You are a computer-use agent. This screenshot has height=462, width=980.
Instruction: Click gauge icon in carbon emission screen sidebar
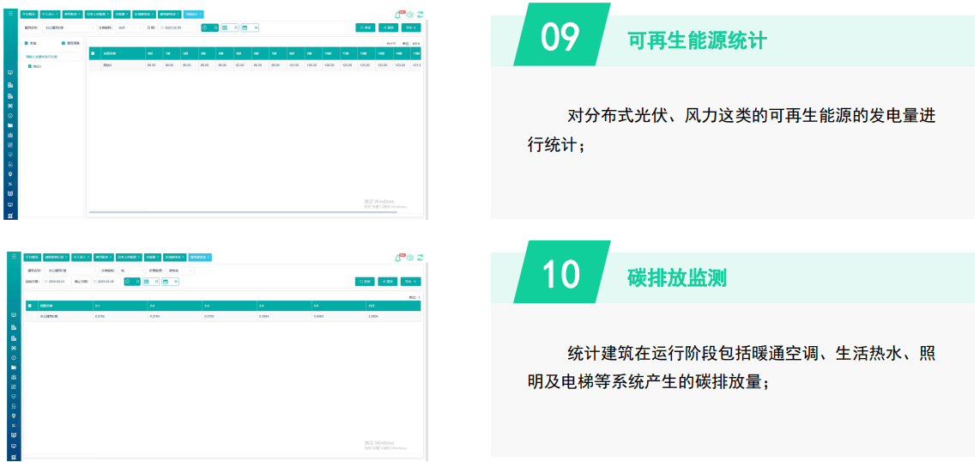(14, 357)
